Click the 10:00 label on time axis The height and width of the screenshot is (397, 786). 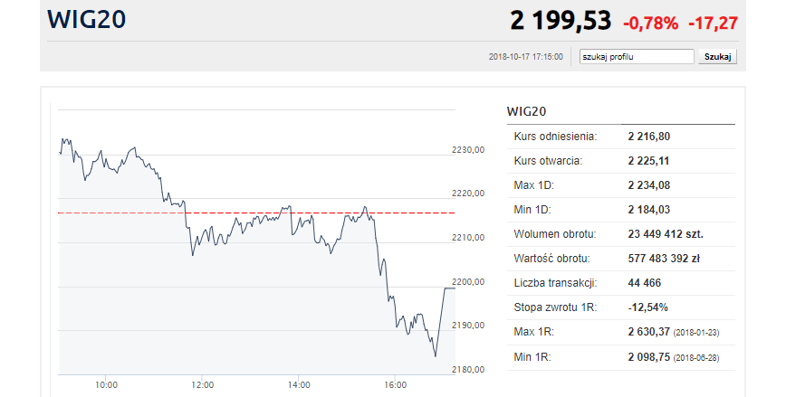pyautogui.click(x=106, y=385)
